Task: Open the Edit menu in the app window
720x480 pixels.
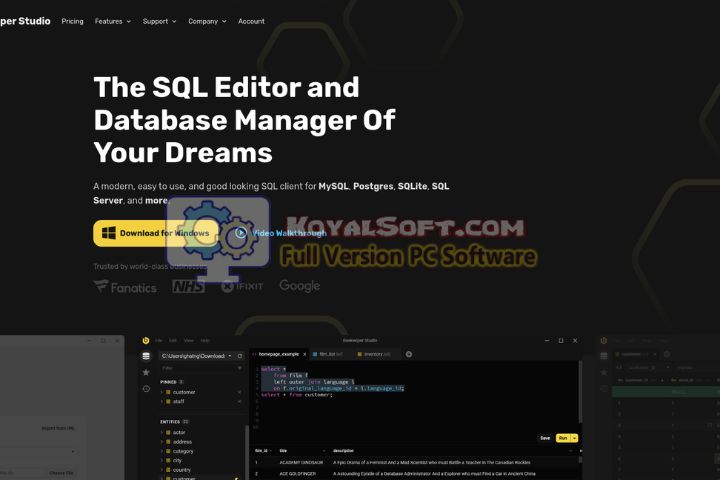Action: coord(173,340)
